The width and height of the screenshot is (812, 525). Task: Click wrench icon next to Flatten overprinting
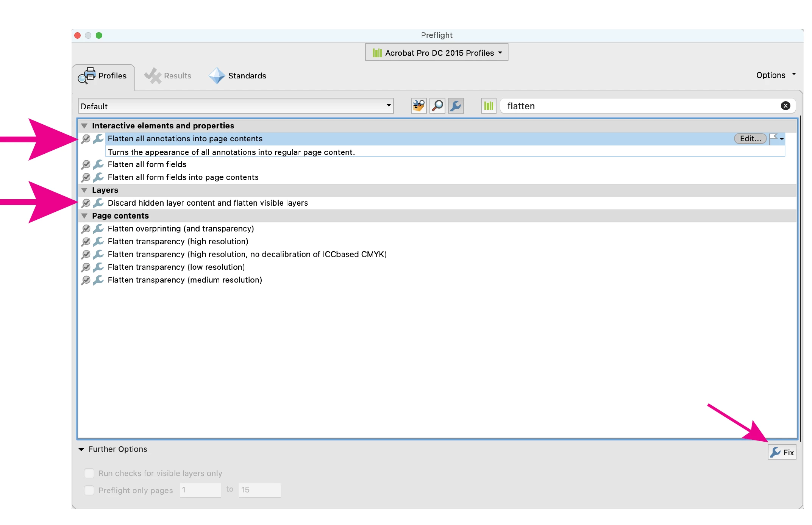(x=98, y=228)
